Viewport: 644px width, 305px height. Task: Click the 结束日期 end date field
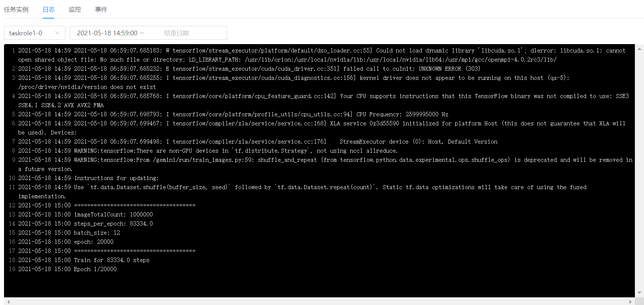click(x=176, y=33)
